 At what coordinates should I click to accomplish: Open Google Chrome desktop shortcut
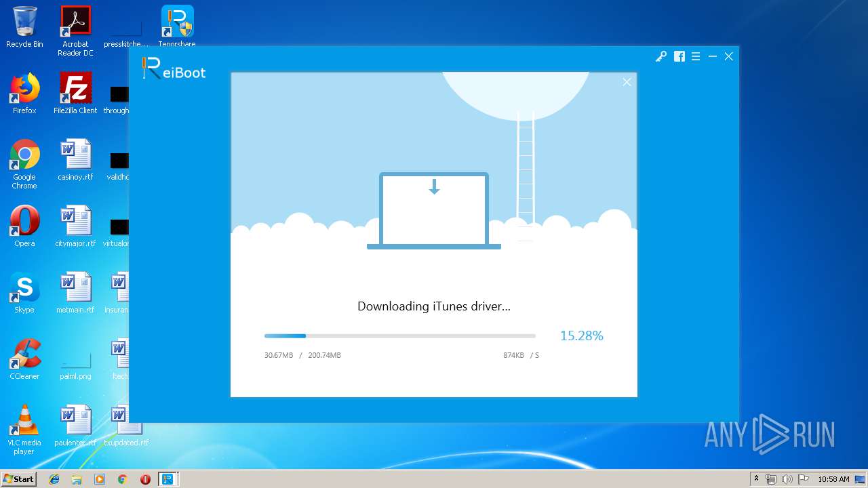coord(24,164)
